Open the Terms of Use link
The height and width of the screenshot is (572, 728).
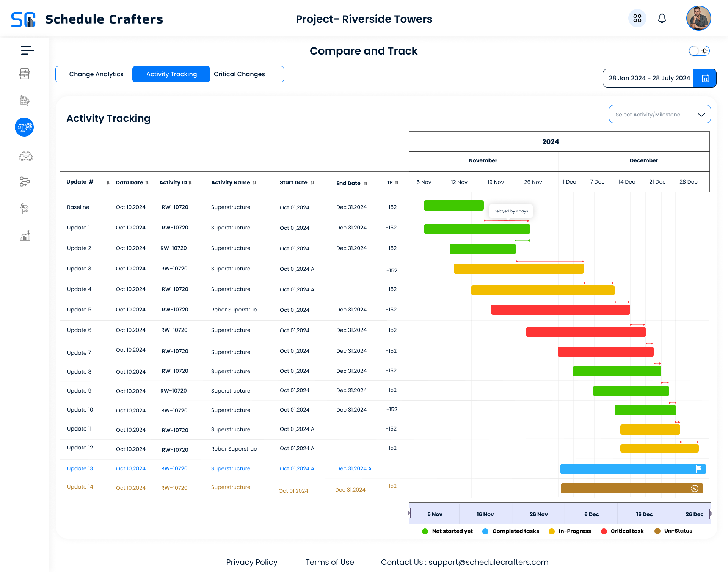(x=329, y=562)
